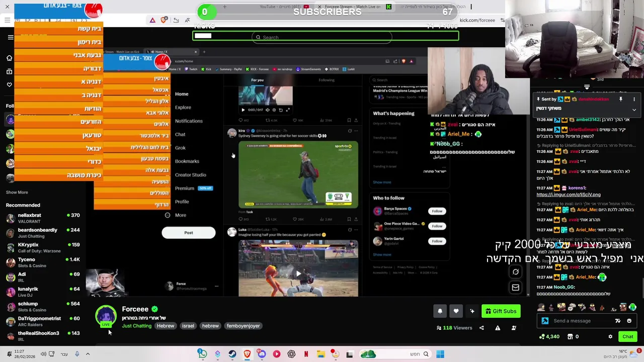This screenshot has width=644, height=362.
Task: Open lunalyrik recommended channel
Action: coord(42,292)
